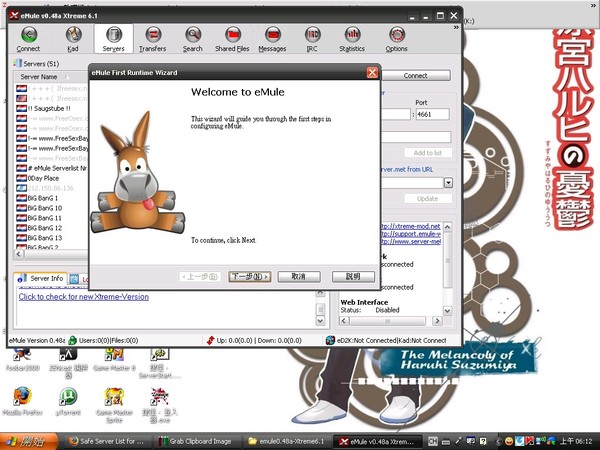Switch to the Server Info tab

pyautogui.click(x=41, y=278)
